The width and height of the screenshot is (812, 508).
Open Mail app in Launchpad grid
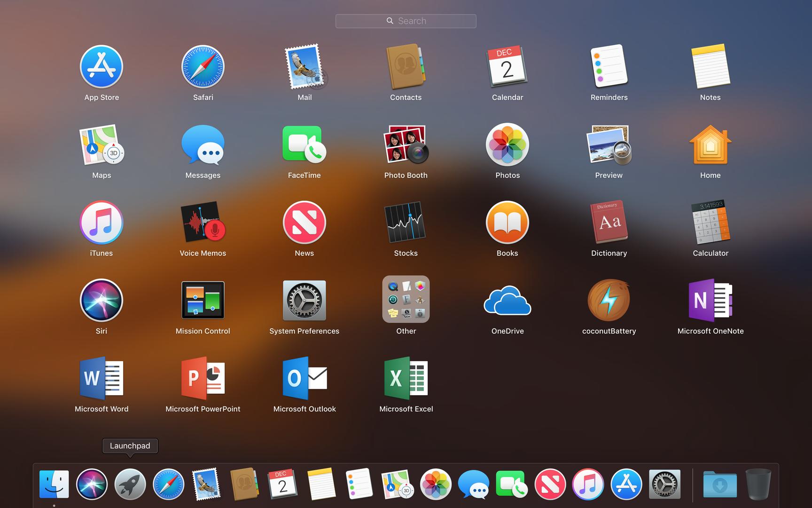coord(304,67)
